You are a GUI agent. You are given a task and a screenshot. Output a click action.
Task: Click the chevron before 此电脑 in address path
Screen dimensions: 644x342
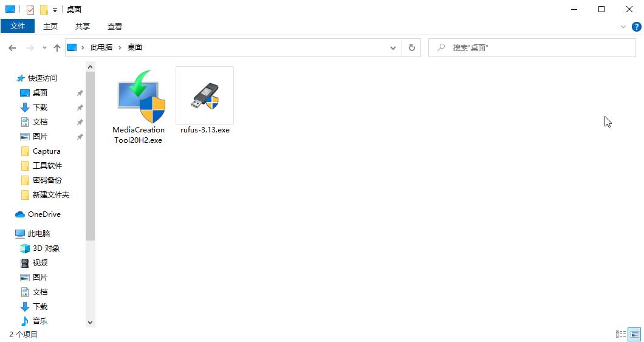click(83, 47)
